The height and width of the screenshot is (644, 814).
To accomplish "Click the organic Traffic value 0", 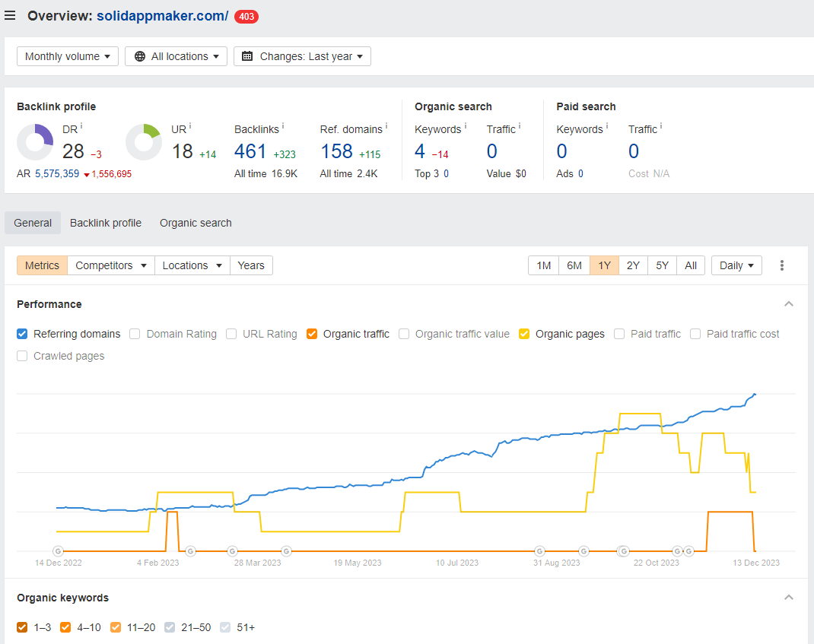I will [492, 151].
